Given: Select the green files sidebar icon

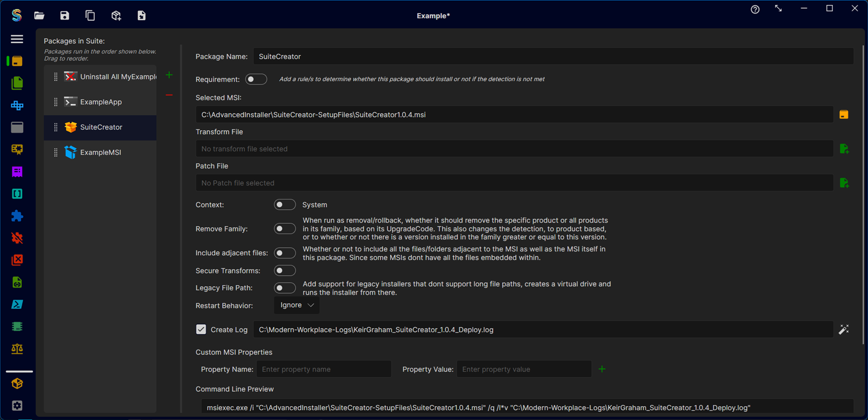Looking at the screenshot, I should point(17,83).
